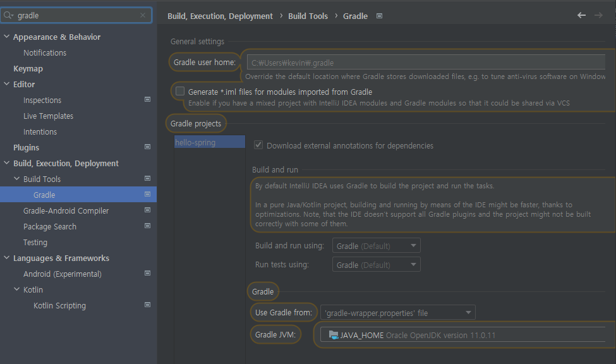This screenshot has width=616, height=364.
Task: Open the Use Gradle from dropdown
Action: (398, 313)
